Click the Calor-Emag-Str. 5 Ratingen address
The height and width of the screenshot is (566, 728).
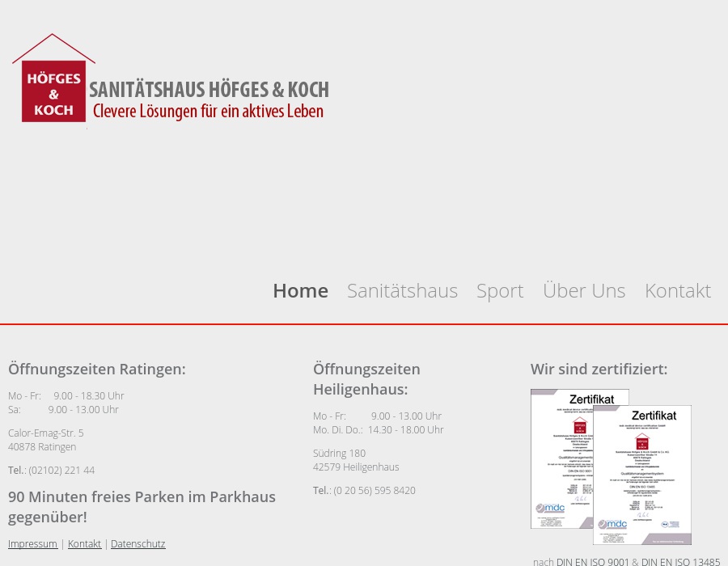pyautogui.click(x=45, y=440)
